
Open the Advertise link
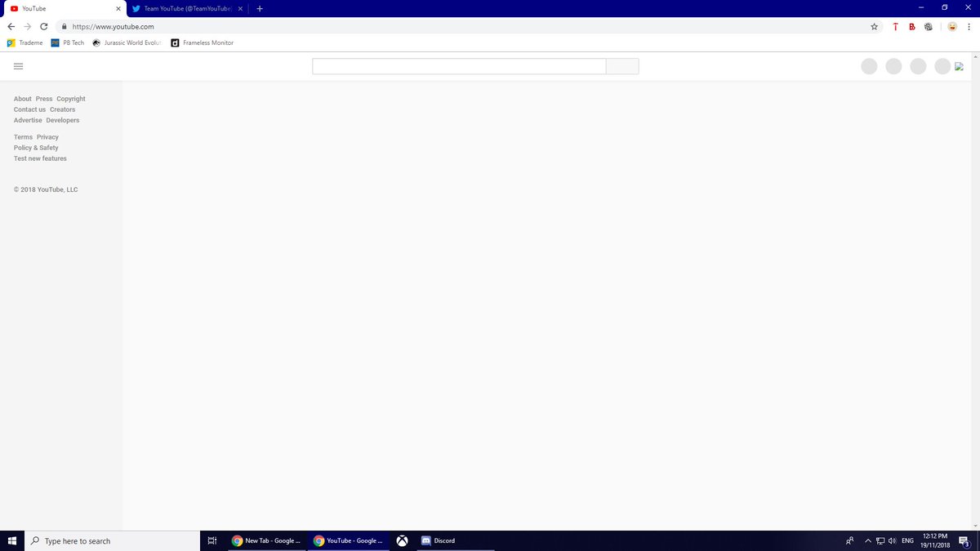[x=28, y=120]
